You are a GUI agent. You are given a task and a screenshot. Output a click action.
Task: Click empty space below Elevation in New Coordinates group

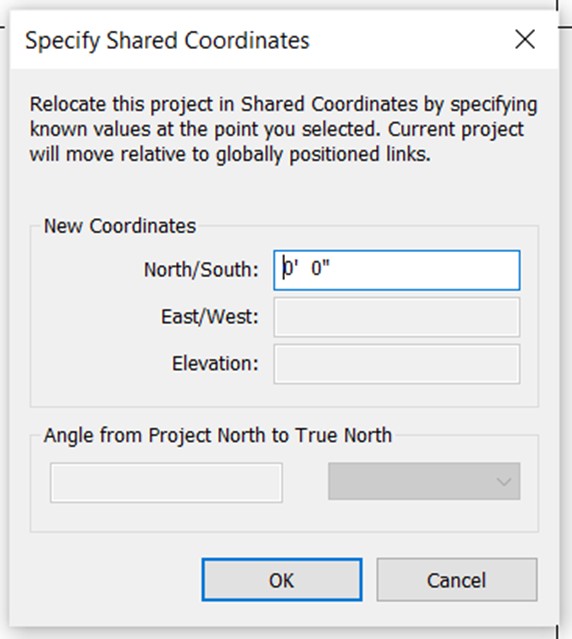click(x=284, y=395)
